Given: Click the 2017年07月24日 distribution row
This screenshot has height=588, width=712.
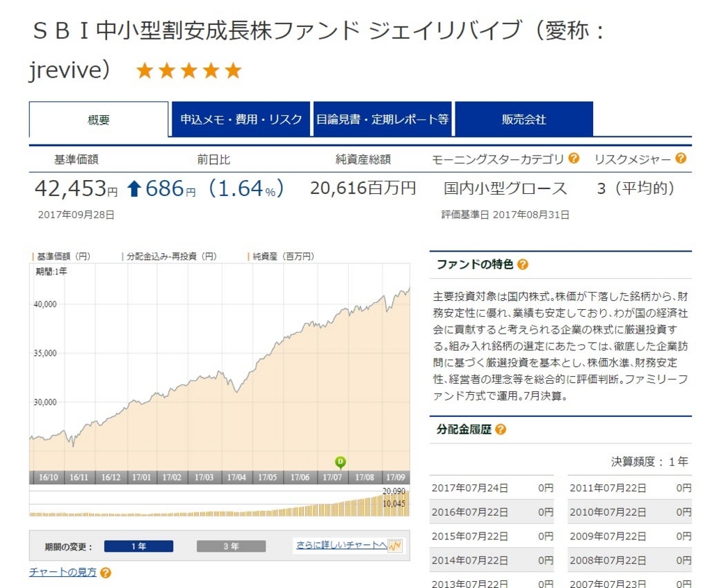Looking at the screenshot, I should tap(487, 488).
